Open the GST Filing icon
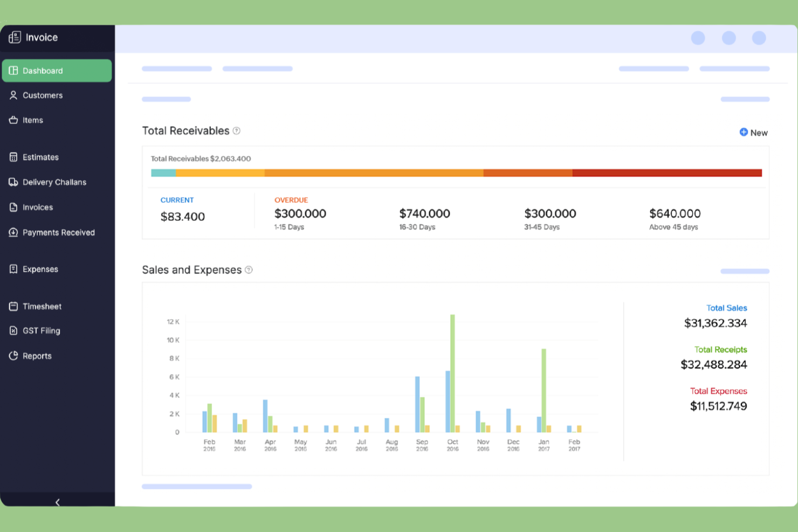The width and height of the screenshot is (798, 532). (x=13, y=330)
